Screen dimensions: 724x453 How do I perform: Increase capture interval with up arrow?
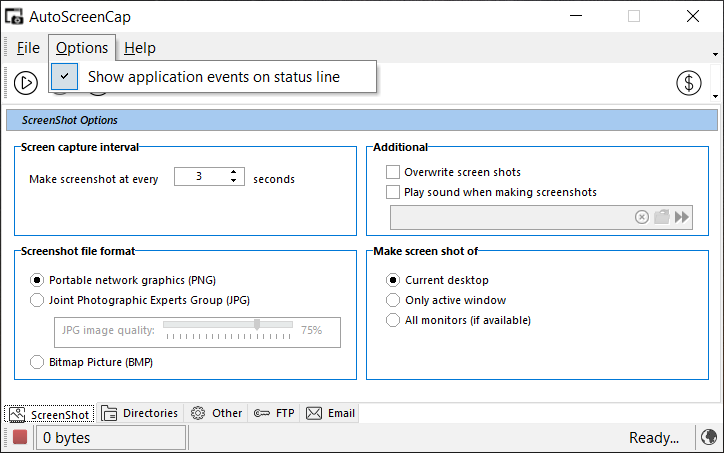pos(234,172)
